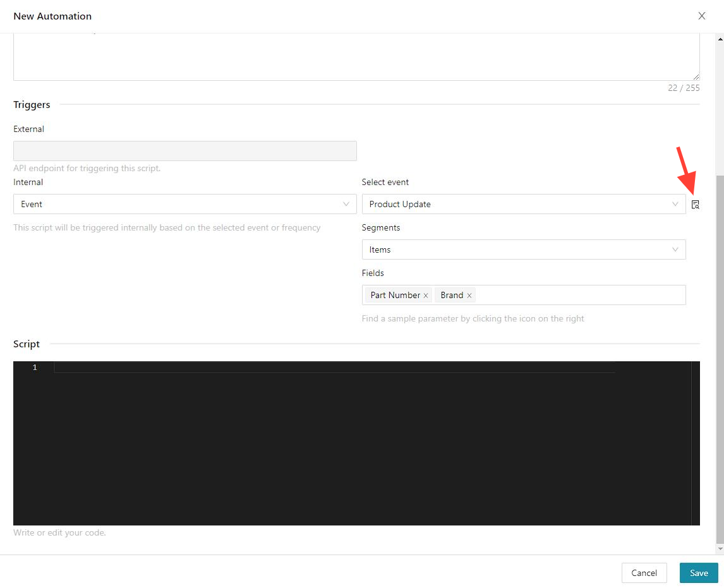Click the dialog vertical scrollbar thumb
The height and width of the screenshot is (588, 724).
pyautogui.click(x=720, y=359)
